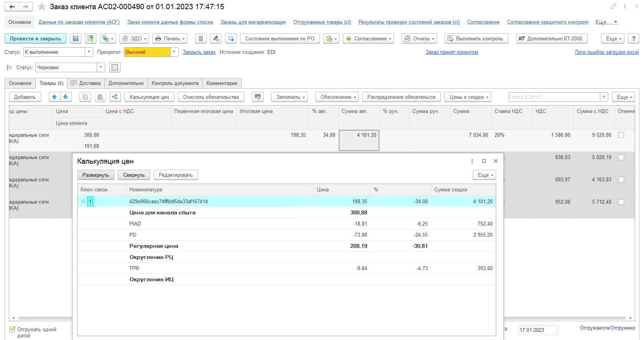Open Отгружаемые товары (cl) navigation link
The image size is (644, 340).
[x=322, y=22]
